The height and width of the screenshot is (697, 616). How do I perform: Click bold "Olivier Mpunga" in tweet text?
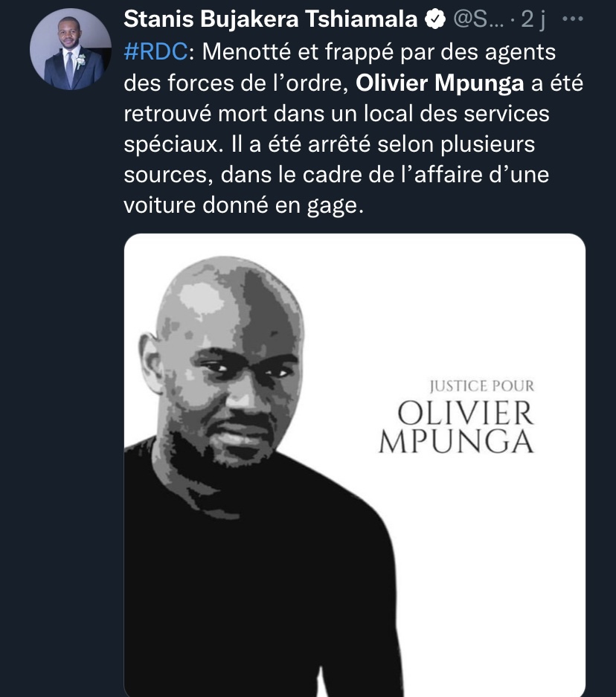click(439, 84)
